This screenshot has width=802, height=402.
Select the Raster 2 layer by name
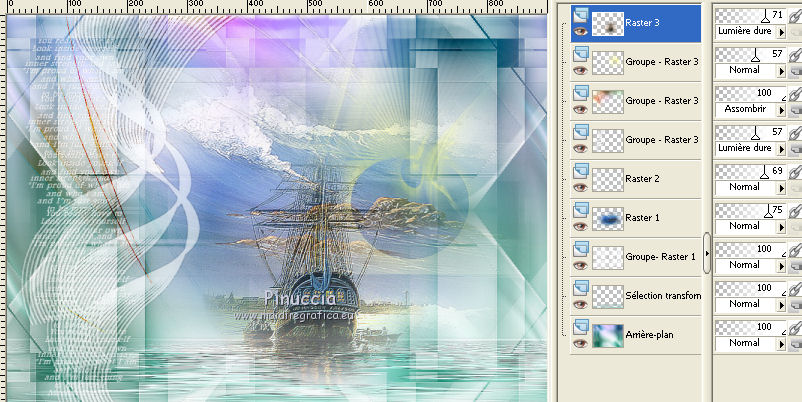(642, 179)
